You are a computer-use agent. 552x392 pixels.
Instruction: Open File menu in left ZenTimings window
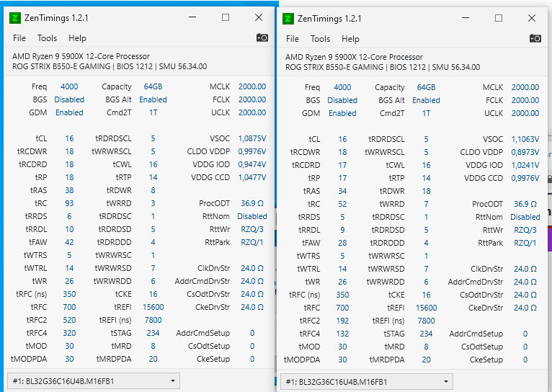pos(19,38)
